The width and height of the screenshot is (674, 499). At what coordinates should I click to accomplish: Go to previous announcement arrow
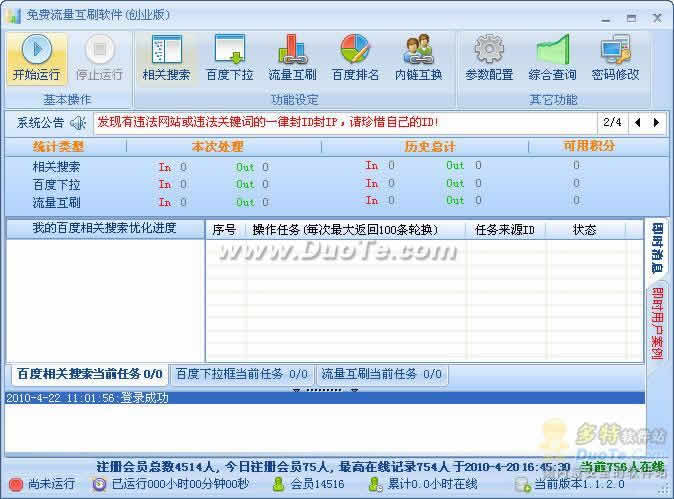(637, 122)
